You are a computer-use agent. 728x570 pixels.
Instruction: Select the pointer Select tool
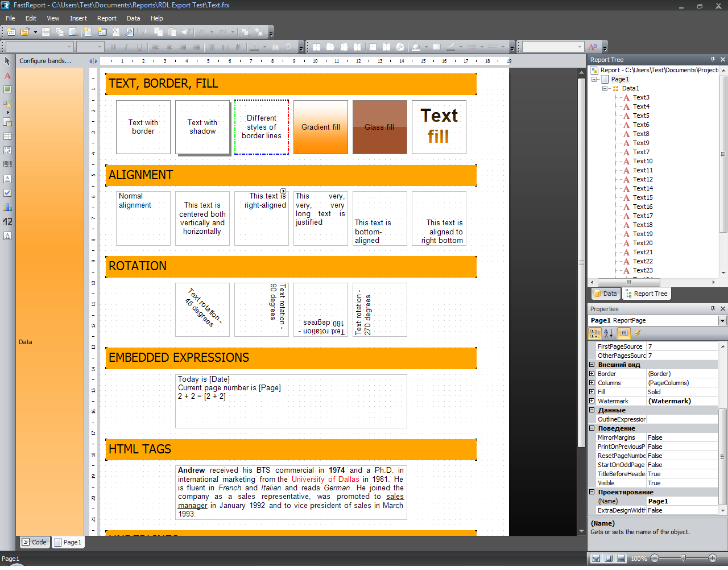pos(7,61)
